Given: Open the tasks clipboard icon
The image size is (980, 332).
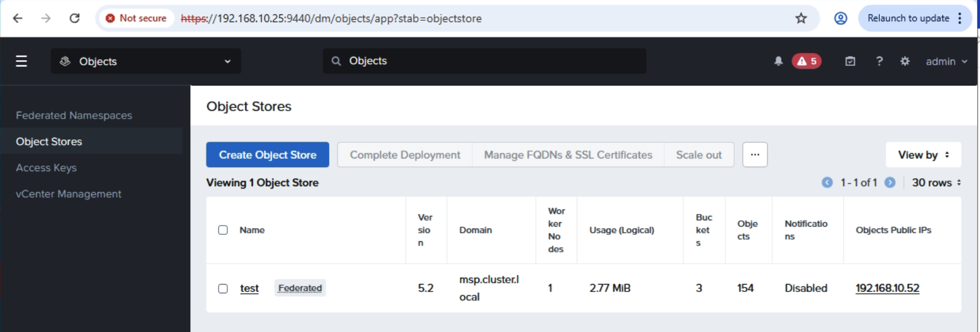Looking at the screenshot, I should click(850, 61).
